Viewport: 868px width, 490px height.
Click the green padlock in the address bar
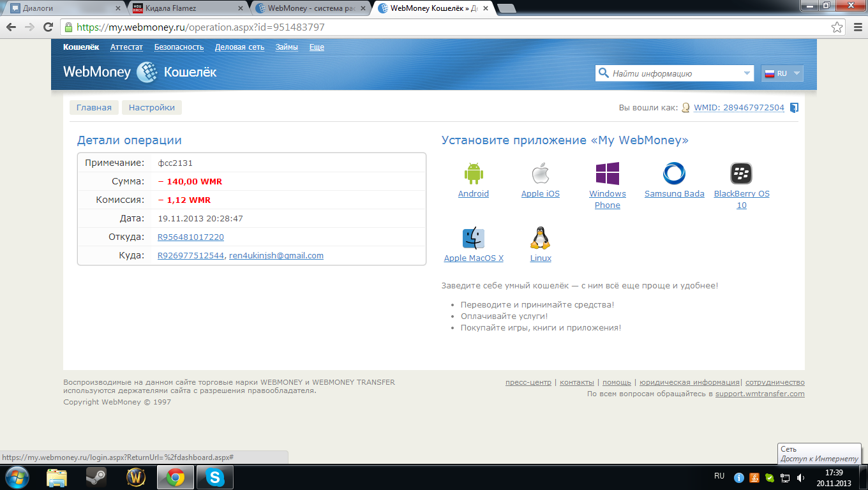tap(68, 27)
